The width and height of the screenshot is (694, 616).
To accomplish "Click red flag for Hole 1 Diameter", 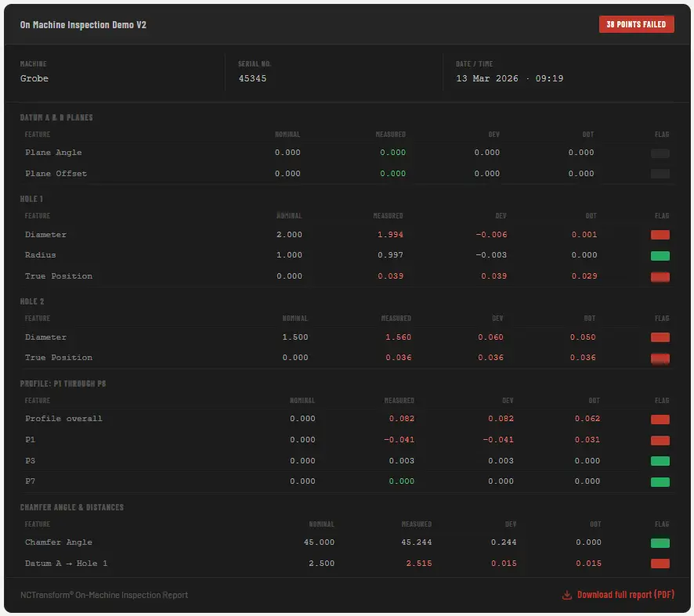I will point(660,234).
